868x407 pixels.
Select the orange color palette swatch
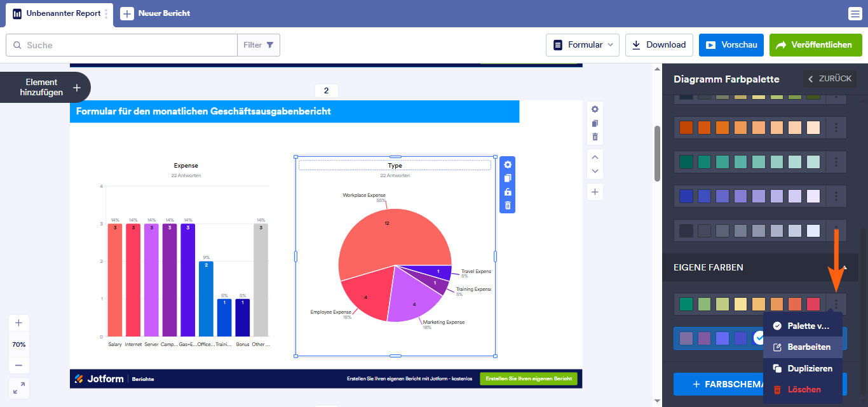point(750,128)
